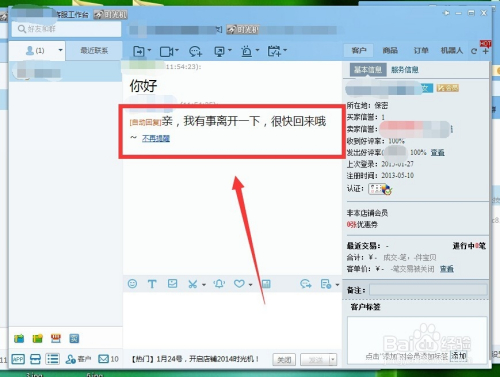Click the 发送 button
The width and height of the screenshot is (500, 377).
click(x=315, y=360)
